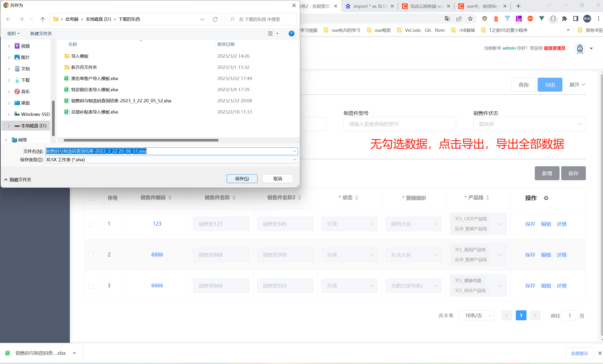Click the horizontal scrollbar in file list

click(x=141, y=140)
